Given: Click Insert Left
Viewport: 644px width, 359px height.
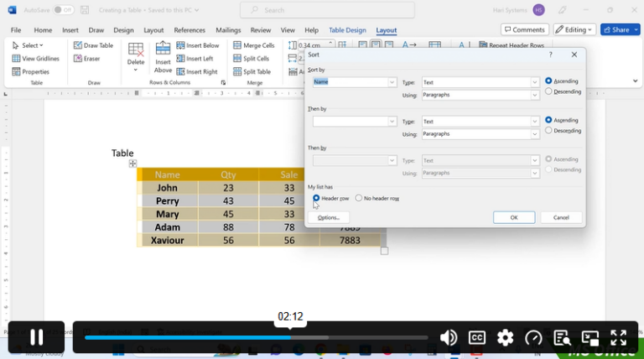Looking at the screenshot, I should click(195, 59).
